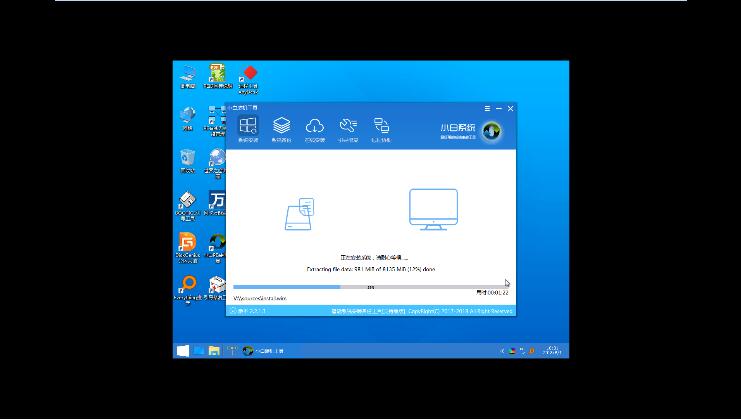Minimize the installer window
741x420 pixels.
point(499,108)
